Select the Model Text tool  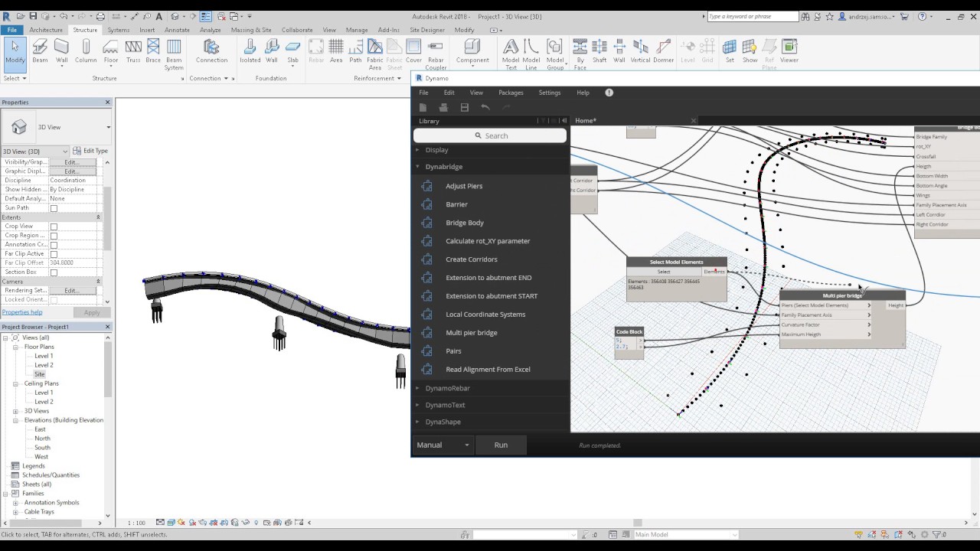pos(511,54)
